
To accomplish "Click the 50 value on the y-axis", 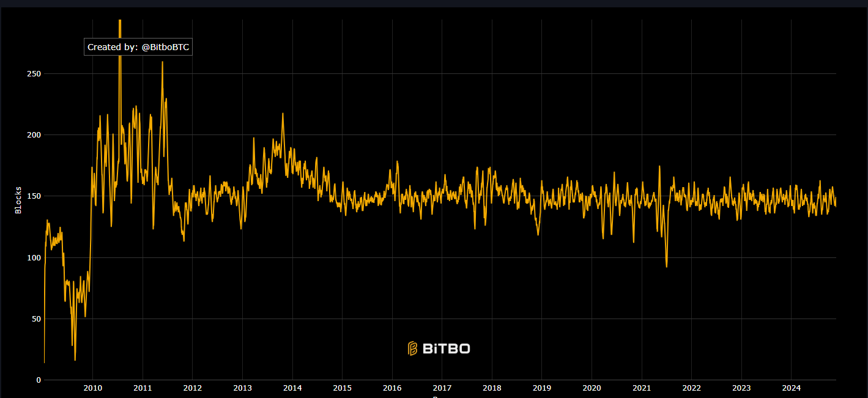I will (35, 319).
